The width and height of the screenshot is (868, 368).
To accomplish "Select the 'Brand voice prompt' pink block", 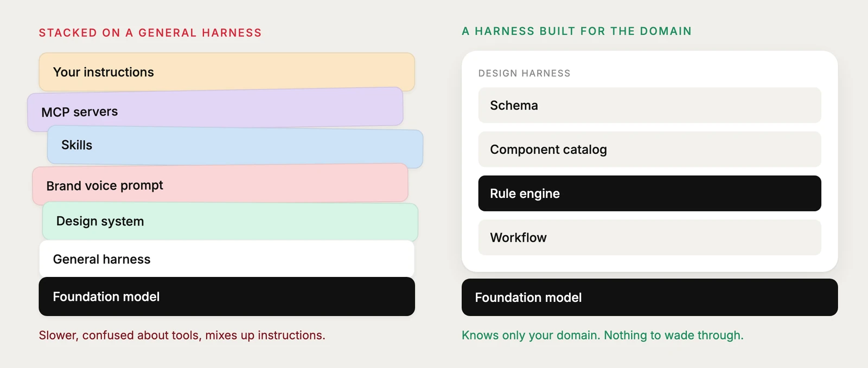I will [220, 184].
